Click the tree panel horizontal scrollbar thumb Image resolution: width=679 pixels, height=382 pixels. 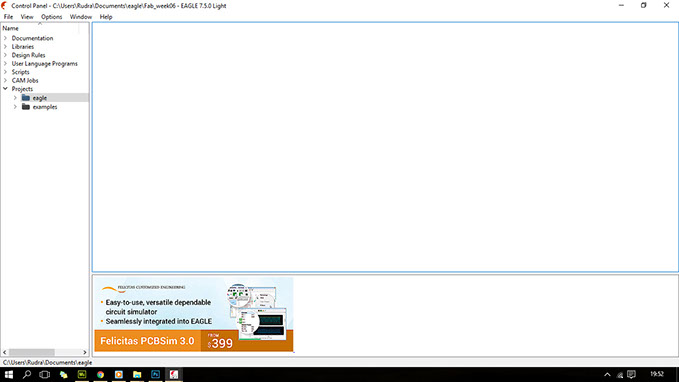click(x=32, y=353)
